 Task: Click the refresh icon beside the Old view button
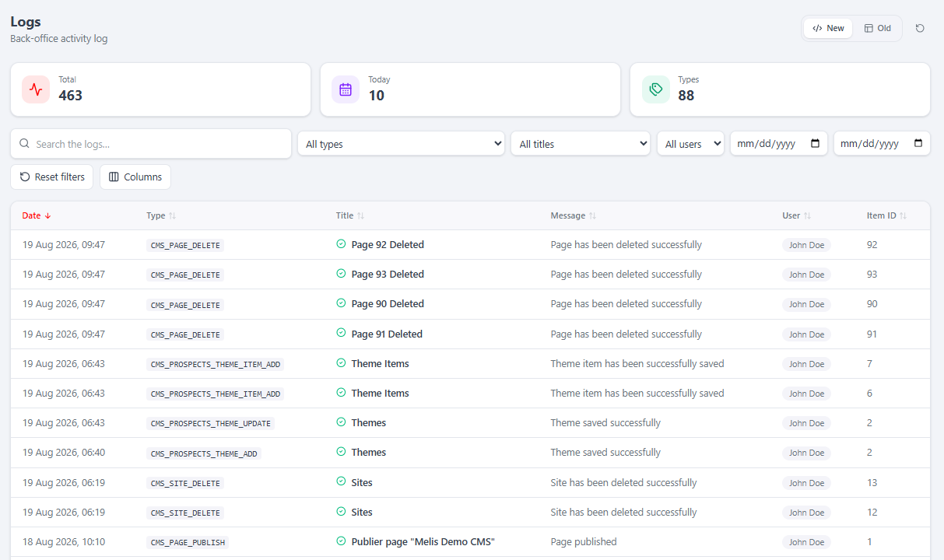point(920,28)
